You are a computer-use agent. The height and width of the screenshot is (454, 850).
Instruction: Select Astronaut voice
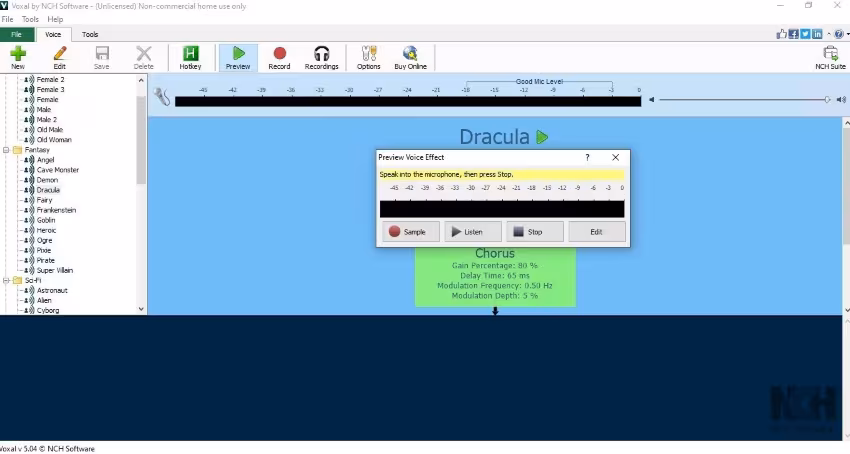click(x=52, y=291)
